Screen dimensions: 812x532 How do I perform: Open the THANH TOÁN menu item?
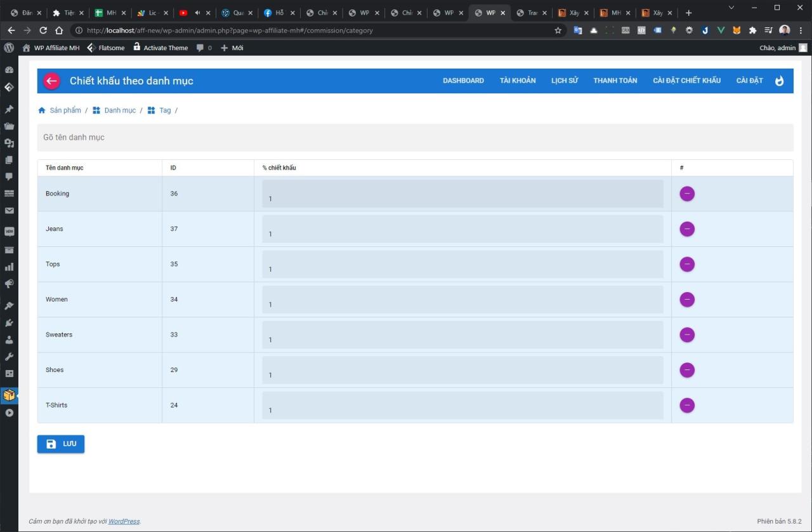[x=615, y=81]
